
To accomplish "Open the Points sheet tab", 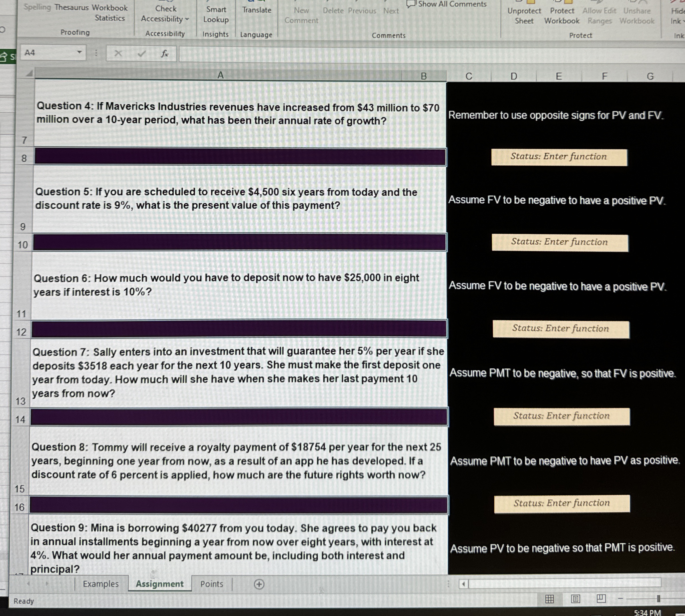I will (x=212, y=584).
